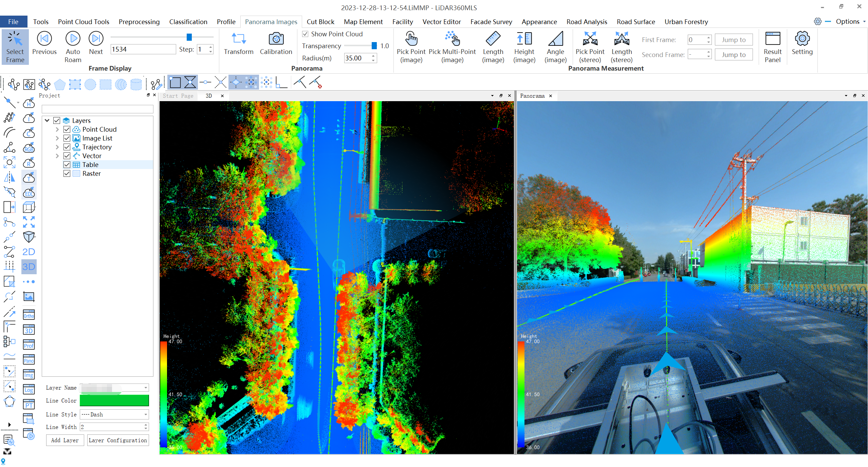Choose Length (image) measurement
Viewport: 868px width, 467px height.
[493, 47]
